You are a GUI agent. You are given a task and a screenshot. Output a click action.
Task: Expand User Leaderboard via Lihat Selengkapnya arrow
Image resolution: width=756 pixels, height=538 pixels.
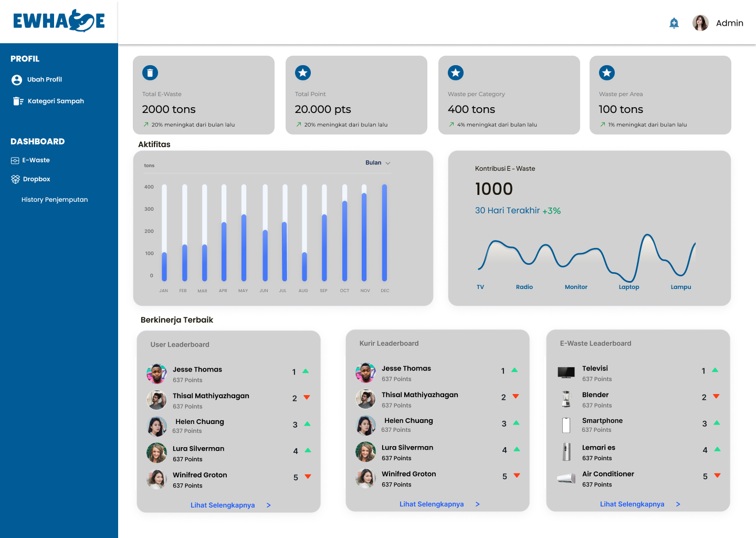268,505
